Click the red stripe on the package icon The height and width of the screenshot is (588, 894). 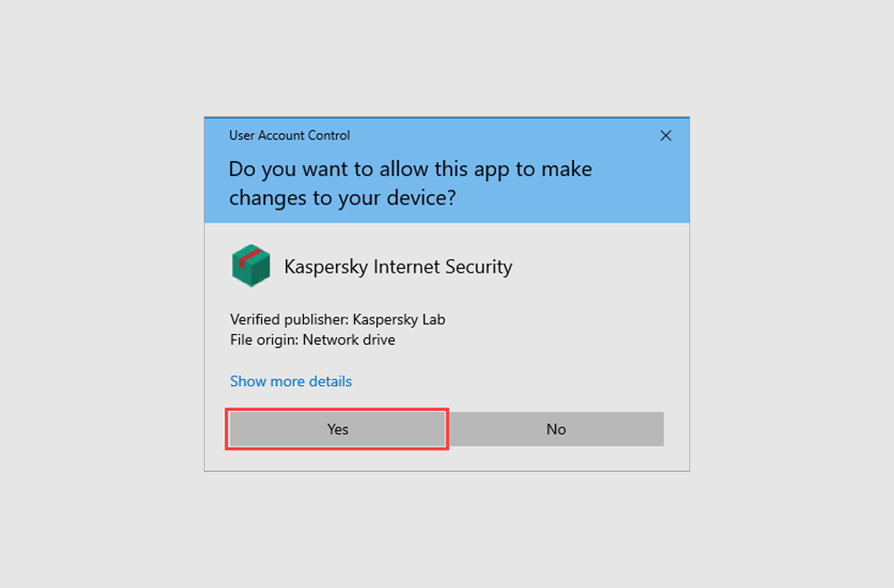pyautogui.click(x=254, y=258)
